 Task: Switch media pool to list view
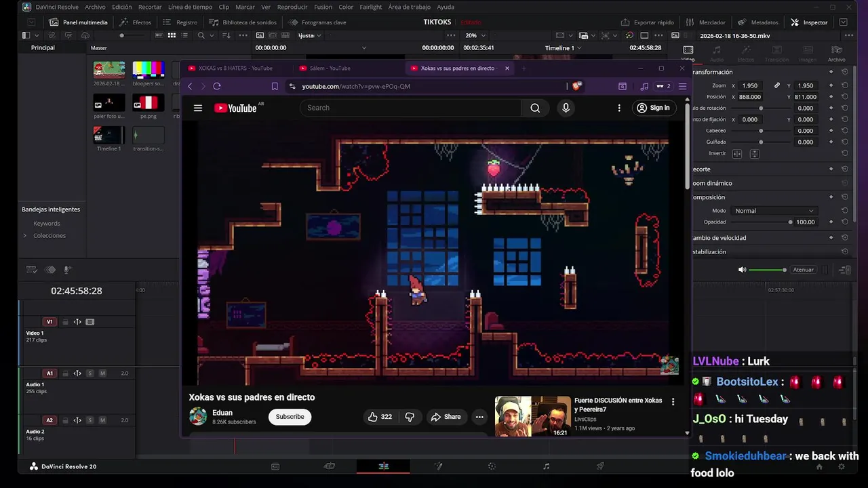pos(184,35)
